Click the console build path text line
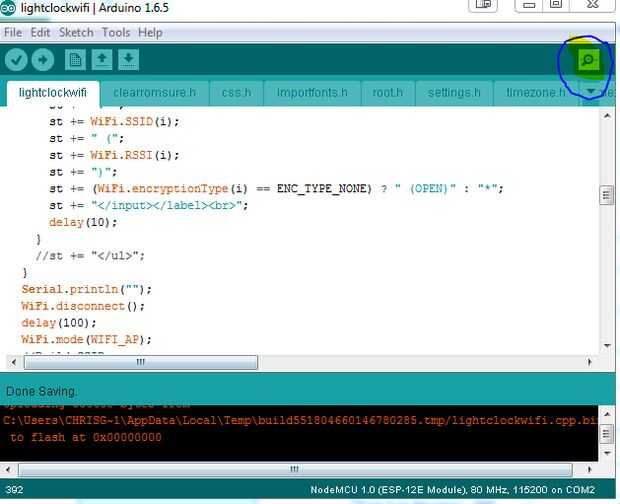The height and width of the screenshot is (504, 620). 300,420
